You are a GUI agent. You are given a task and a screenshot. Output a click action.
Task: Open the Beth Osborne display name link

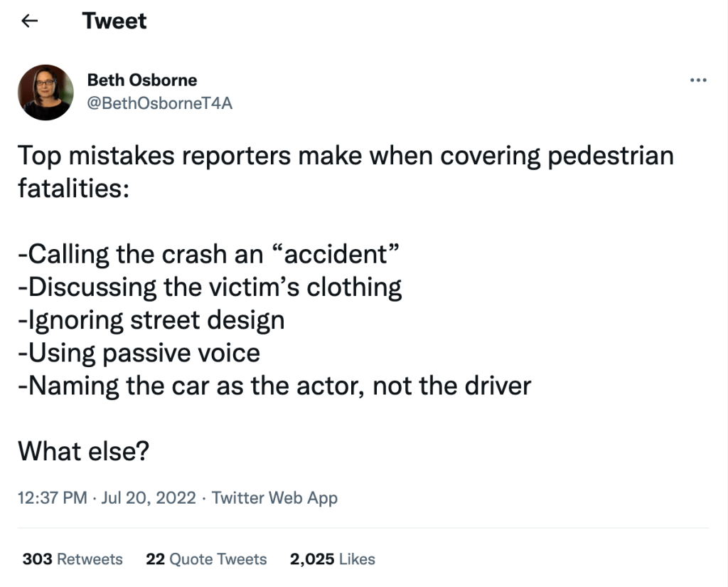pos(141,80)
